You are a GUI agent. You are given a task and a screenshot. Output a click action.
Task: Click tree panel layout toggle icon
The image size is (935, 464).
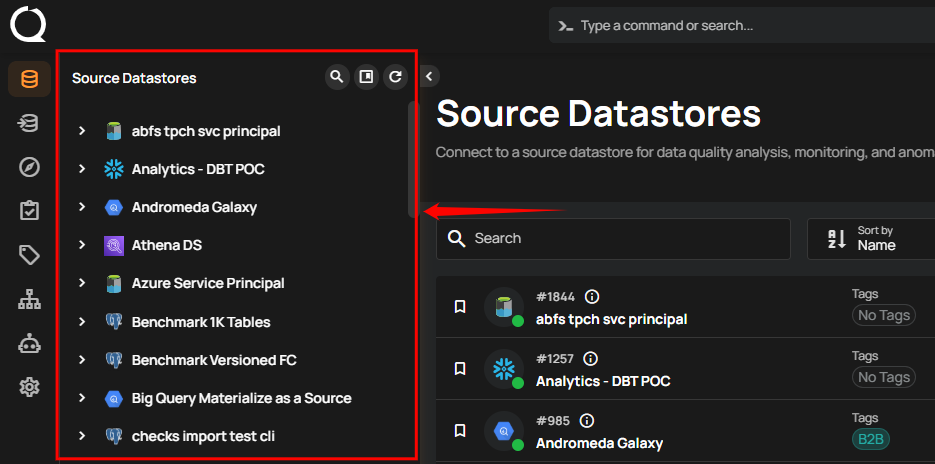(x=366, y=77)
